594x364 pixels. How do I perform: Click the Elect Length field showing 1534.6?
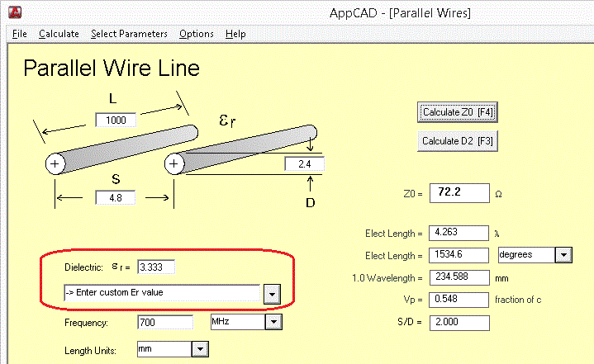[459, 255]
